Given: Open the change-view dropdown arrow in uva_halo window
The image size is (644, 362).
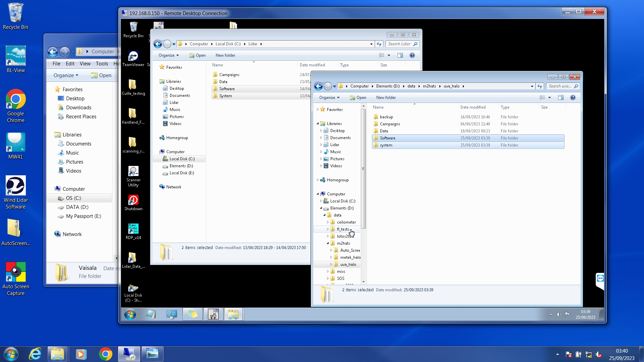Looking at the screenshot, I should tap(549, 98).
